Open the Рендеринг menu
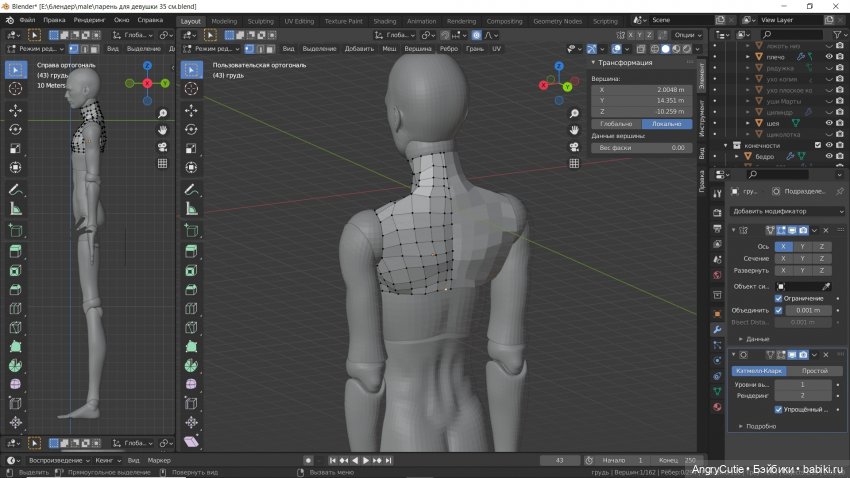Screen dimensions: 850x478 (x=89, y=20)
